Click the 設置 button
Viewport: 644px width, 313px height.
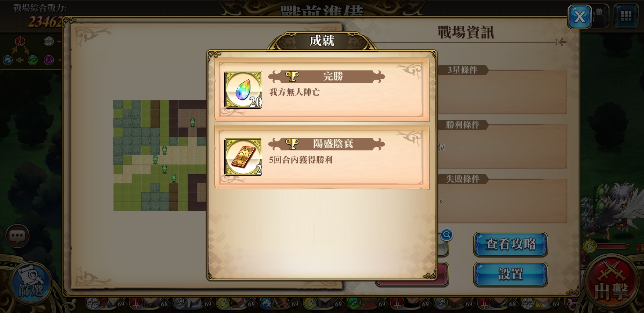(x=511, y=274)
